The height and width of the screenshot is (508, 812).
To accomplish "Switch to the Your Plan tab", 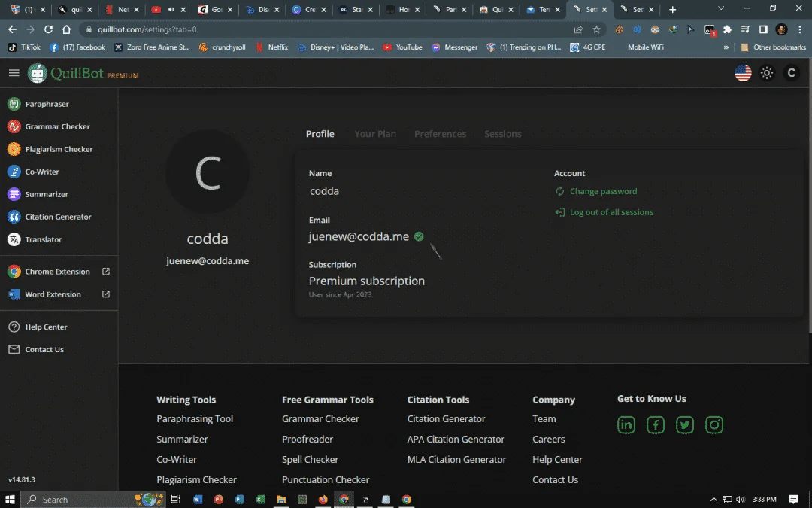I will pos(375,134).
